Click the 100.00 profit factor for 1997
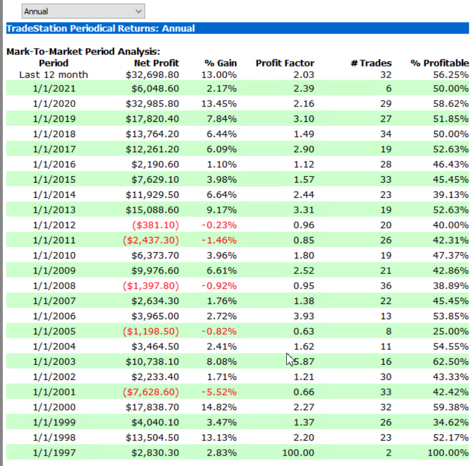Viewport: 476px width, 466px height. pyautogui.click(x=300, y=452)
